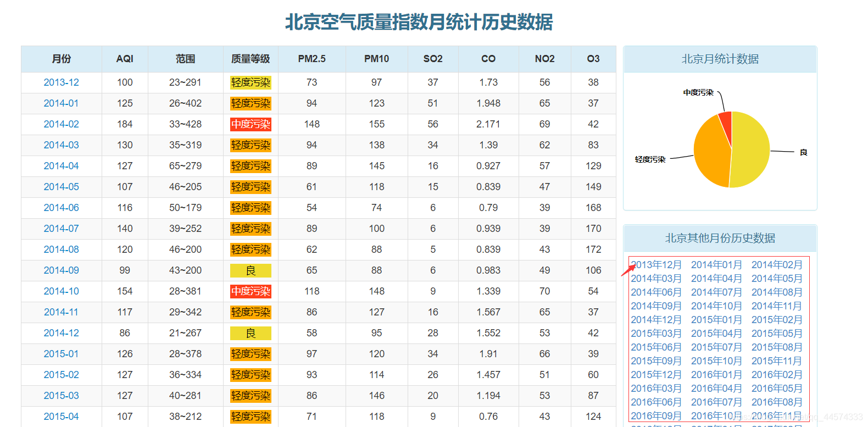Open the 2016年04月 history link
This screenshot has width=868, height=427.
716,389
